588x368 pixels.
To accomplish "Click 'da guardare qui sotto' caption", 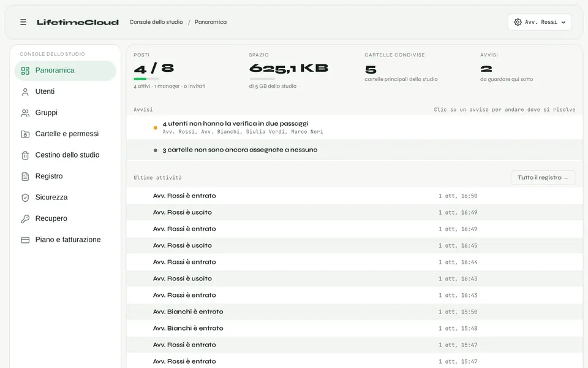I will tap(507, 79).
